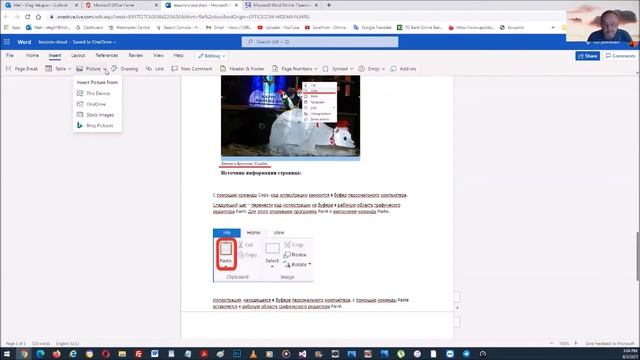Go back in the browser
The height and width of the screenshot is (360, 640).
tap(6, 17)
